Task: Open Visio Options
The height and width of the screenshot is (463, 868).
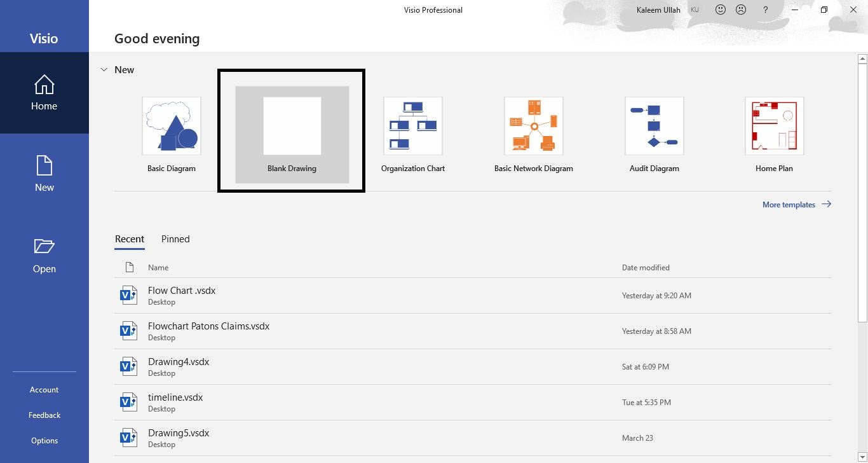Action: [44, 440]
